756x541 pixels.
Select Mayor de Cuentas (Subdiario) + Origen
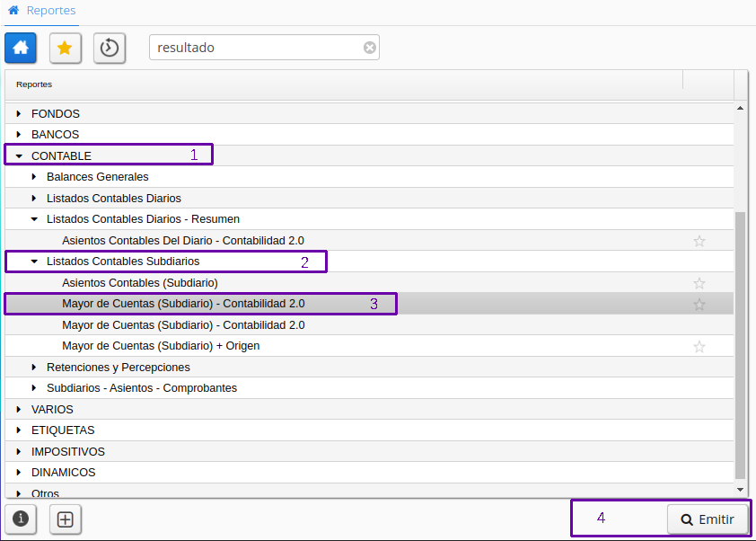tap(161, 346)
